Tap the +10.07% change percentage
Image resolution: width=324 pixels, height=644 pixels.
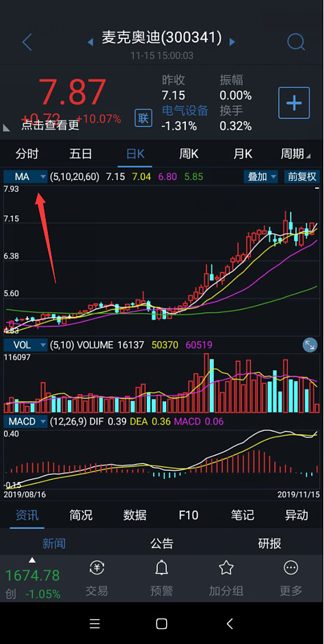tap(98, 118)
